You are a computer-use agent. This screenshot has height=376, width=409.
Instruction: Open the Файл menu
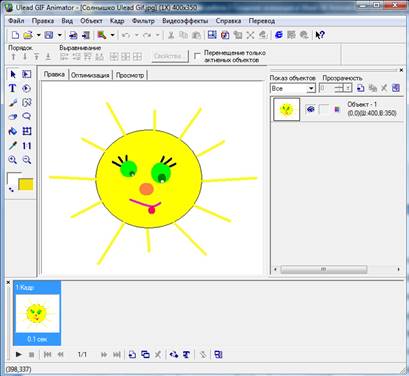[x=16, y=21]
